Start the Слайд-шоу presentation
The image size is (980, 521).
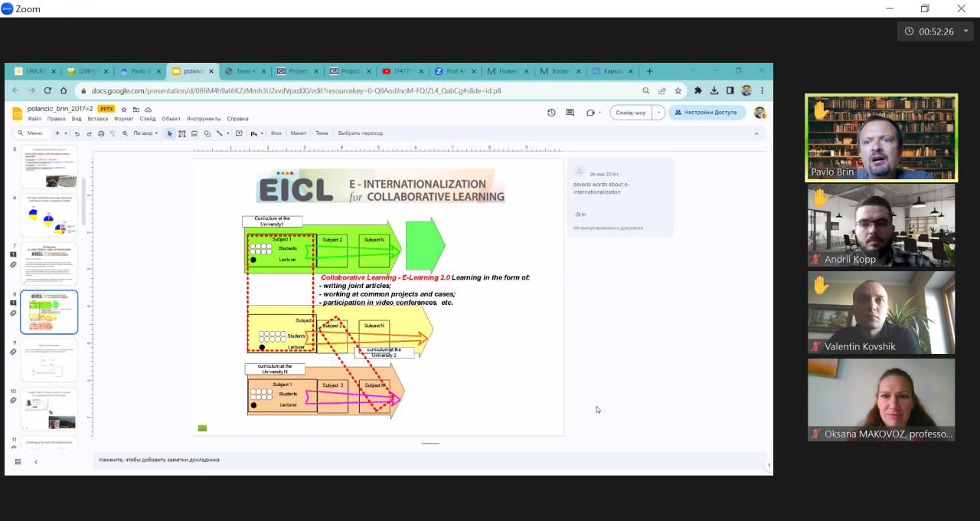tap(630, 113)
